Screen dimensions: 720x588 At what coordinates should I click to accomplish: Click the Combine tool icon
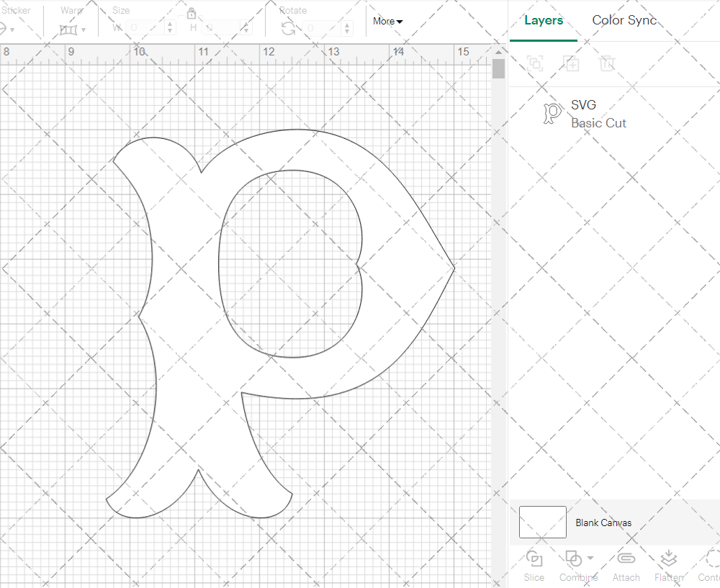click(574, 558)
